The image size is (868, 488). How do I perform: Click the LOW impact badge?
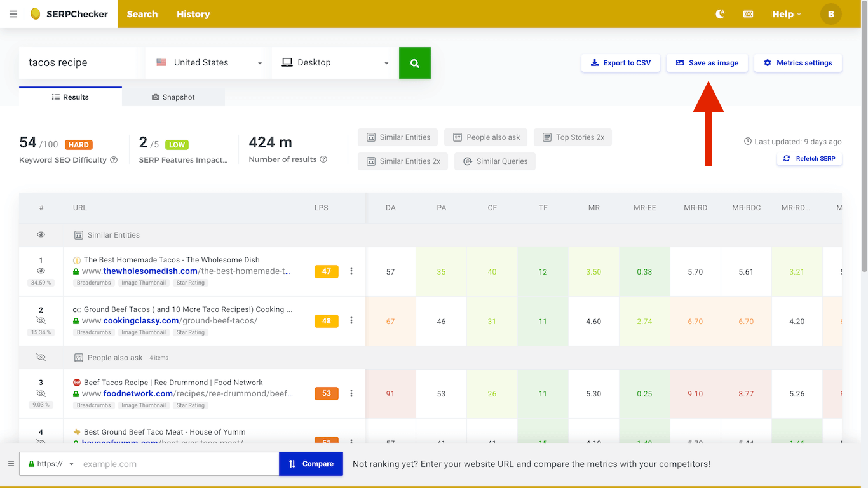click(x=177, y=145)
